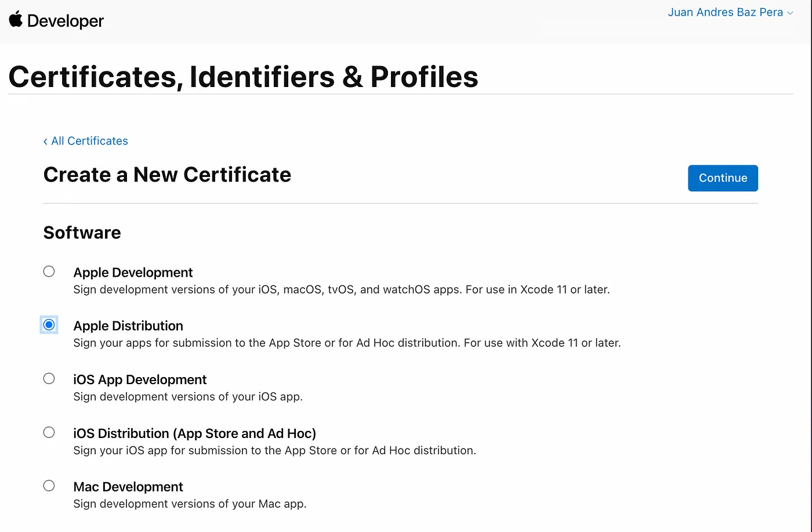This screenshot has height=532, width=812.
Task: Click the Software section heading
Action: coord(82,233)
